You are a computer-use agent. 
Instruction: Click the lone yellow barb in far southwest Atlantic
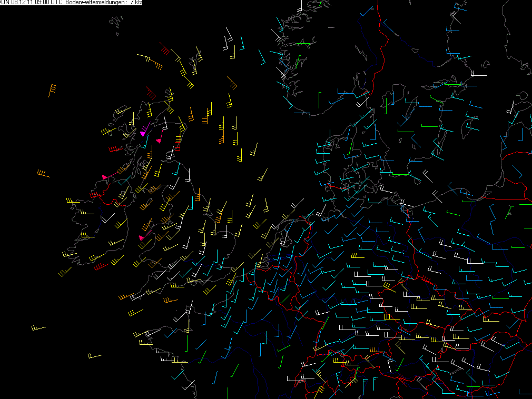click(x=38, y=328)
